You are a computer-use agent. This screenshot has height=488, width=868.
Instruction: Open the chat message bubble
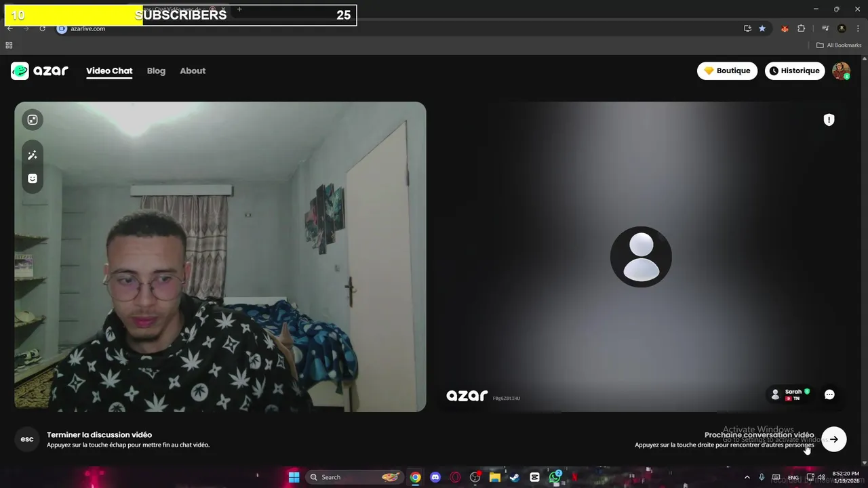(829, 394)
